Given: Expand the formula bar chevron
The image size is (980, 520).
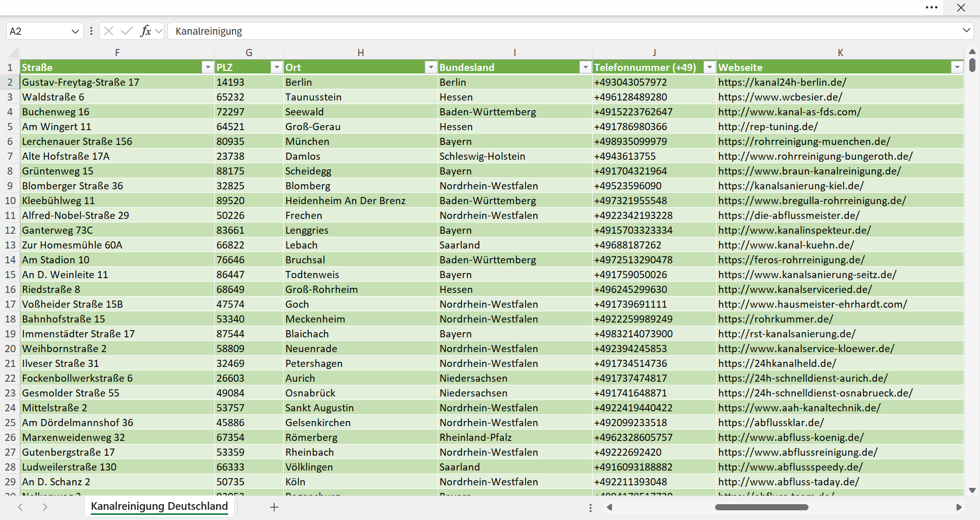Looking at the screenshot, I should point(966,31).
